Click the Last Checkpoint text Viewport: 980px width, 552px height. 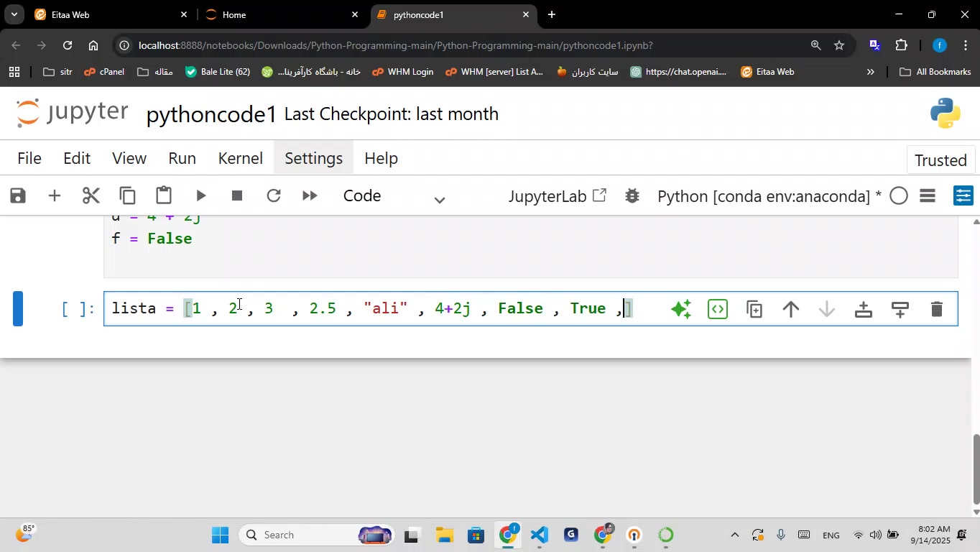point(392,114)
